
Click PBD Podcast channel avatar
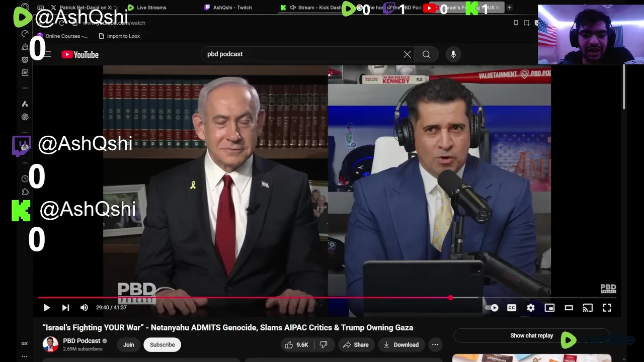50,344
